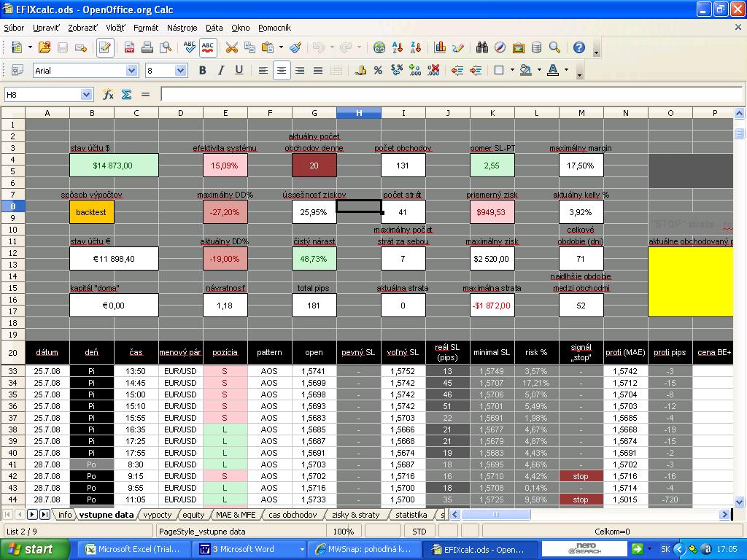Click the Cut scissors icon

pos(231,47)
